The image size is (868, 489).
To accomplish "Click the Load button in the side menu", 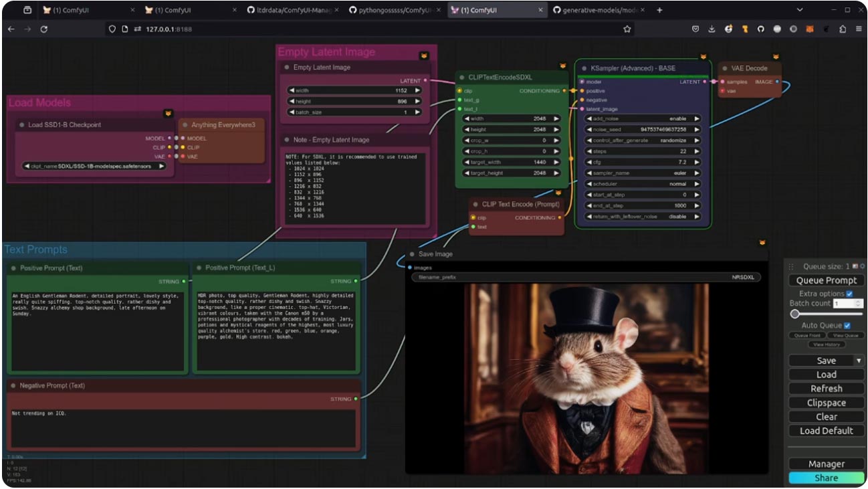I will click(826, 375).
